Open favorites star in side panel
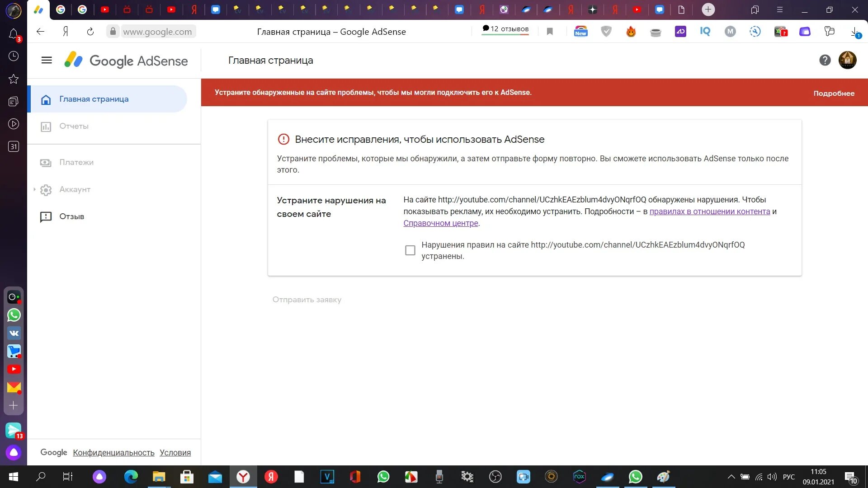Screen dimensions: 868x488 (x=14, y=79)
